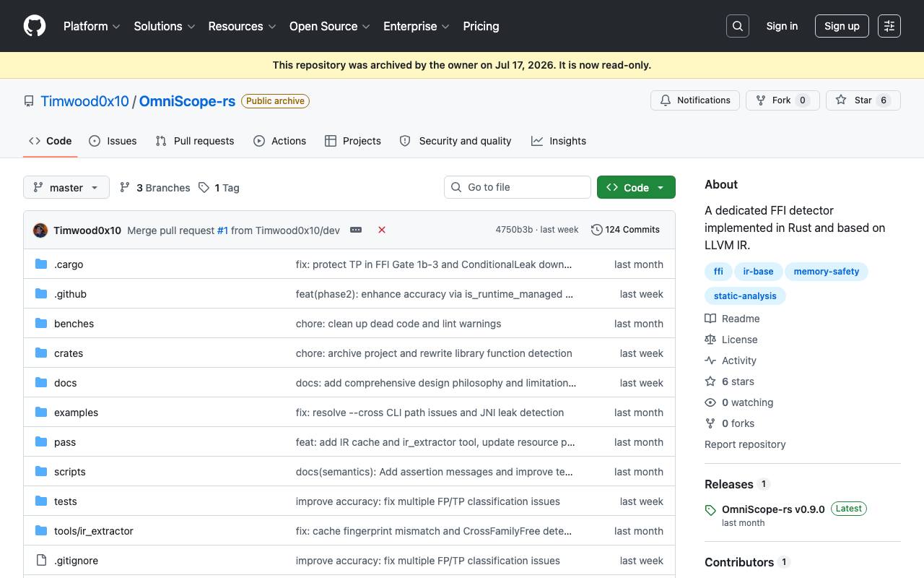Switch to the Pull requests tab

[x=195, y=141]
